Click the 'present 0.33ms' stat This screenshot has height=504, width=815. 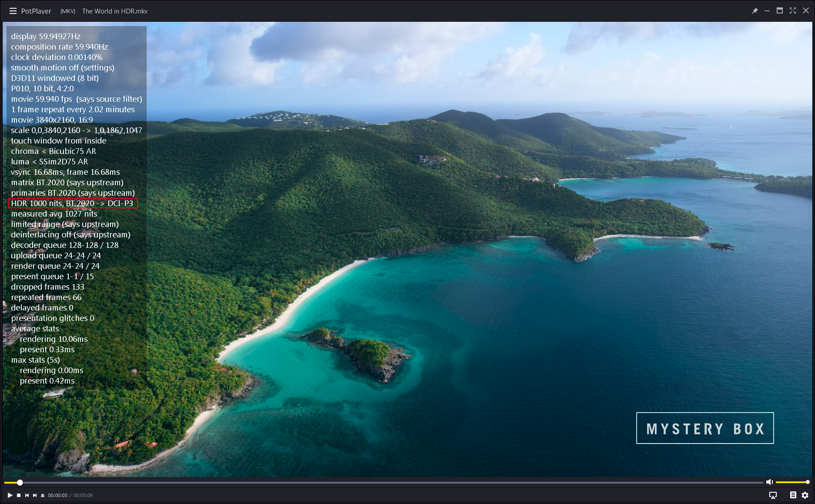[x=47, y=350]
